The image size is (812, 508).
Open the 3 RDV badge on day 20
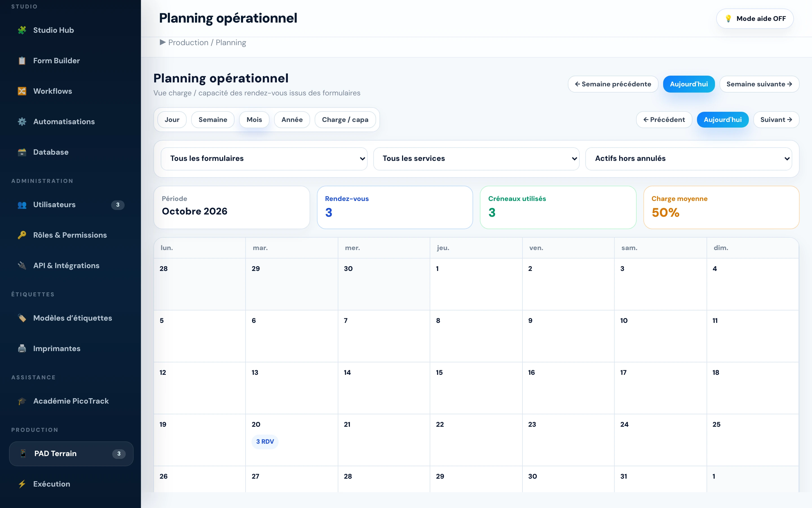[265, 441]
